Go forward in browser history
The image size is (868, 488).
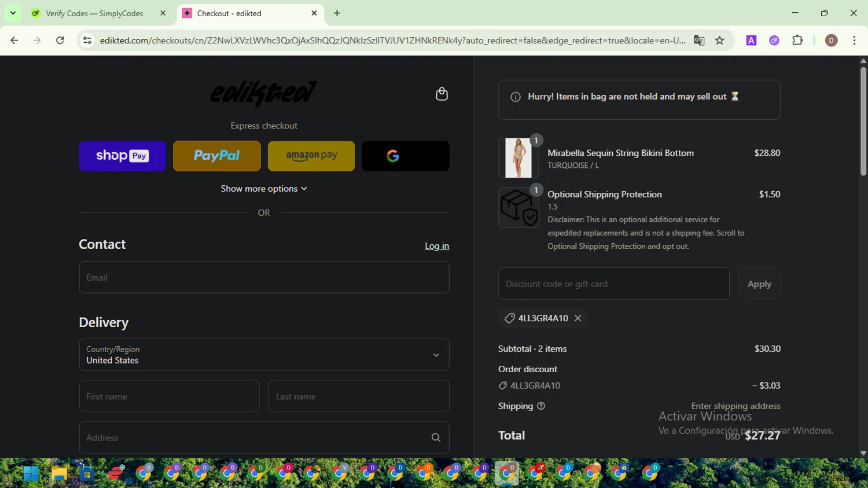coord(37,41)
